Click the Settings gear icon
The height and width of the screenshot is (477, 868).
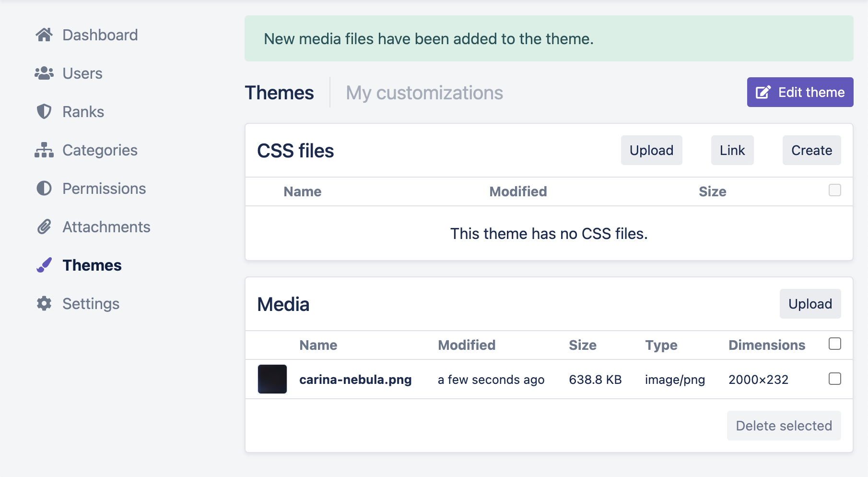pyautogui.click(x=44, y=304)
